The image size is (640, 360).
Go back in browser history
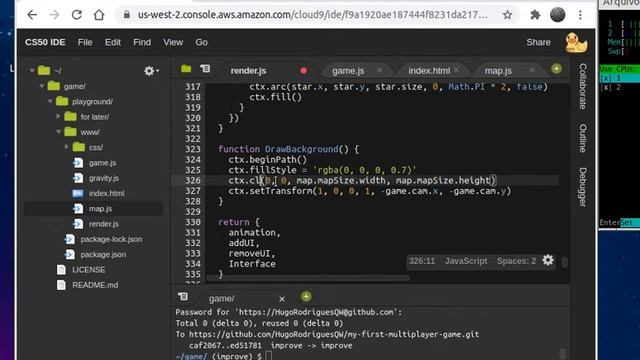click(32, 15)
